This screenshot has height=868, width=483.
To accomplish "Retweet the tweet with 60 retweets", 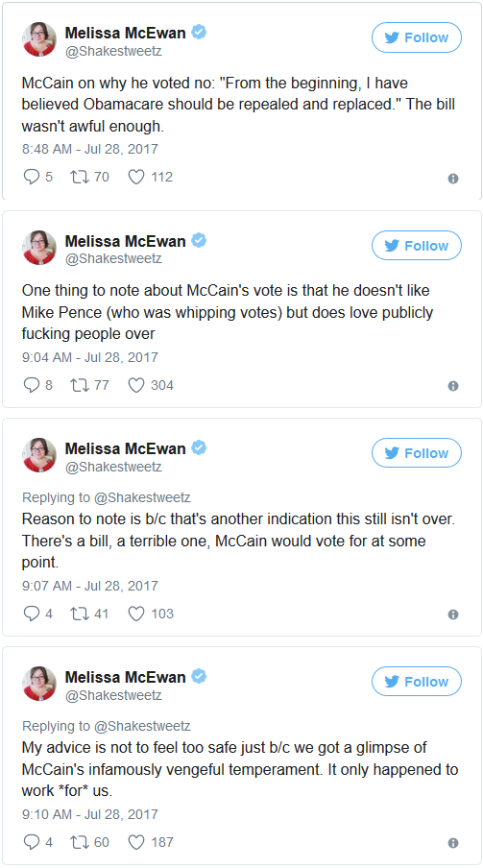I will 79,842.
